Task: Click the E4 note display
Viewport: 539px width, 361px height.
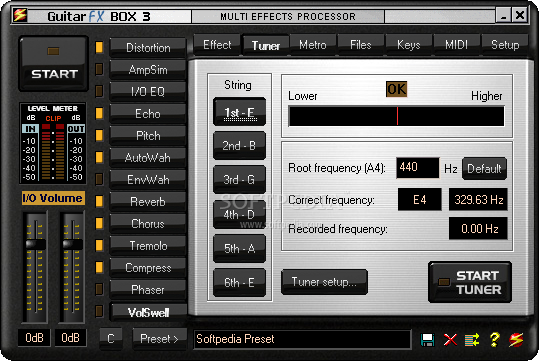Action: pos(420,199)
